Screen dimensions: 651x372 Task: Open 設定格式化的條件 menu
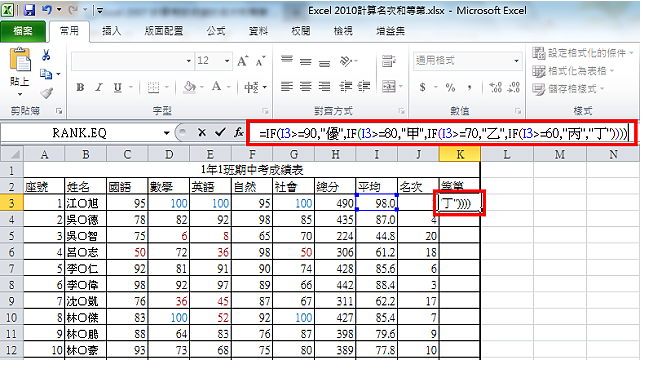pos(583,53)
